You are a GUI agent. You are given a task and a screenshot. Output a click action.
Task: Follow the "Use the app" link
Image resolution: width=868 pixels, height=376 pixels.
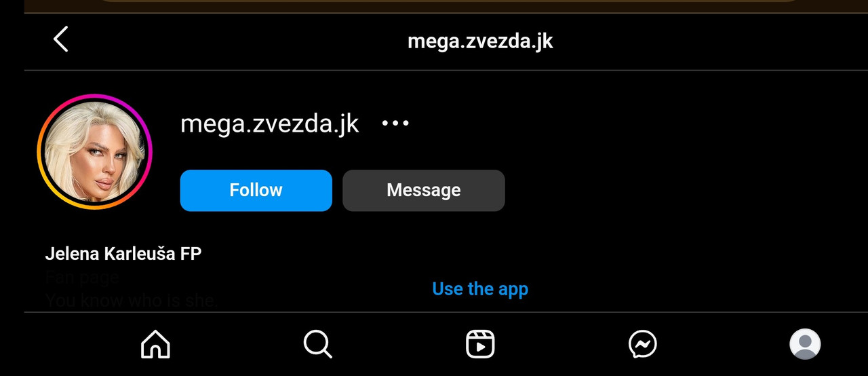480,289
